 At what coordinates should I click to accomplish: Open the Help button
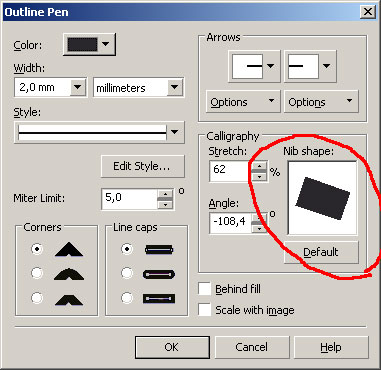(331, 347)
